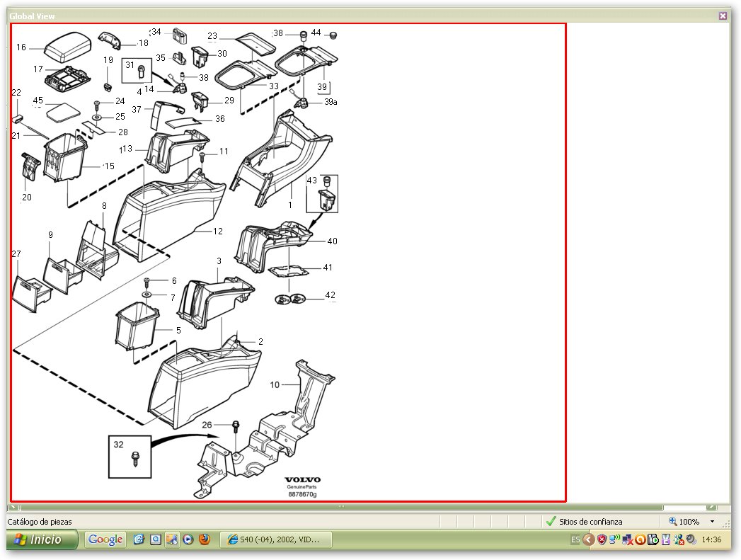Click the wireless network tray icon
This screenshot has height=560, width=741.
[614, 539]
